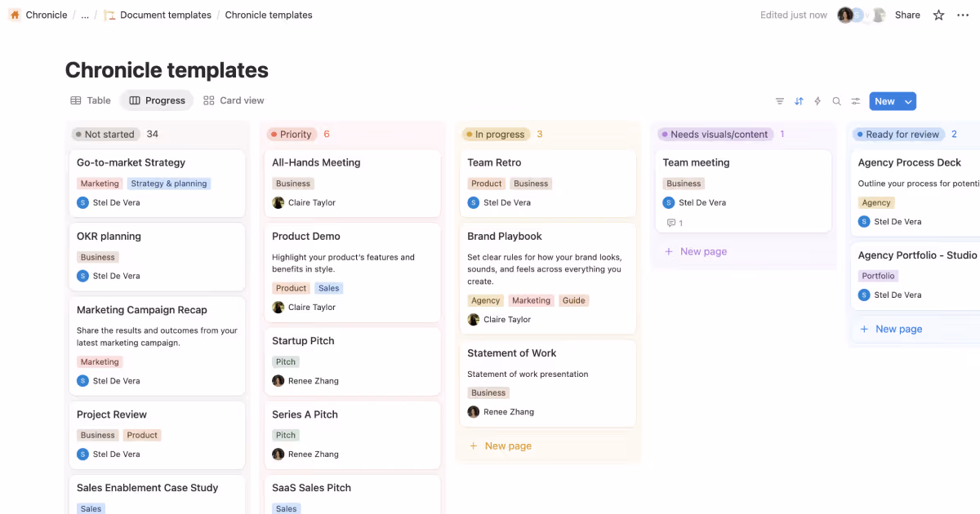Open view settings via the sliders icon

(855, 100)
